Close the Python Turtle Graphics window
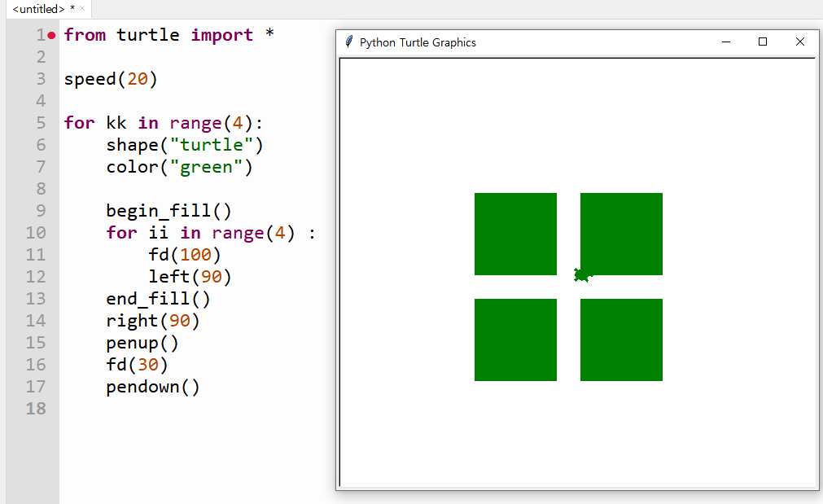823x504 pixels. tap(800, 42)
